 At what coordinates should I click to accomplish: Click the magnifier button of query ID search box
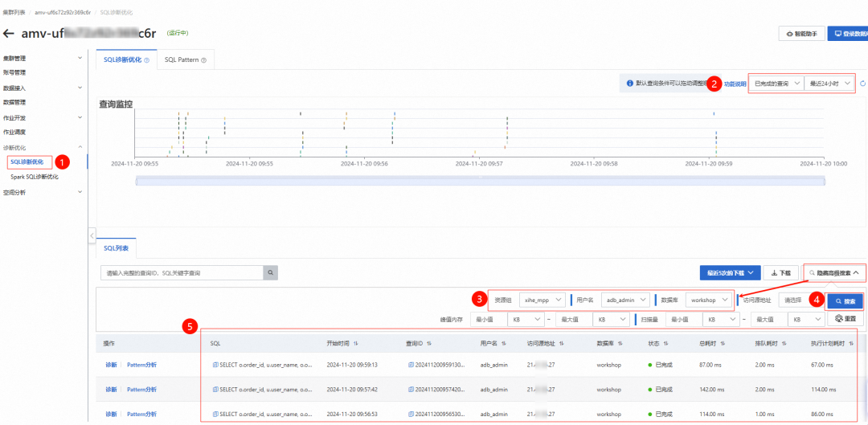(x=271, y=273)
